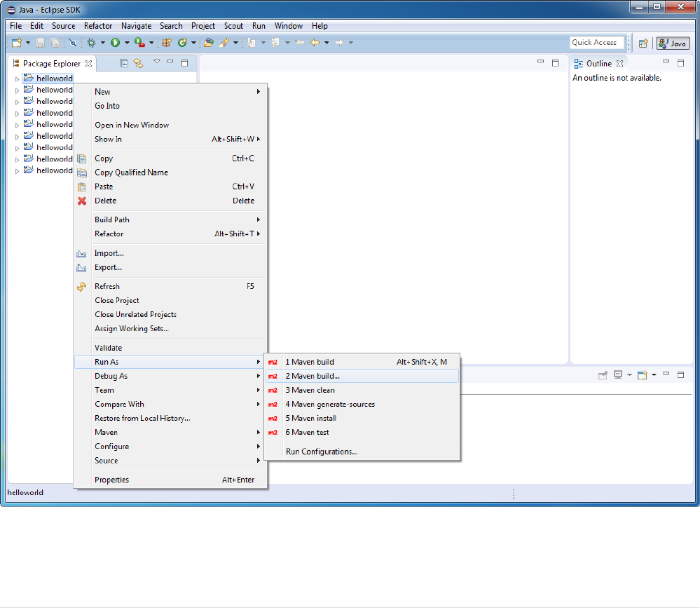Open the Back history dropdown arrow
The image size is (700, 608).
pyautogui.click(x=327, y=43)
